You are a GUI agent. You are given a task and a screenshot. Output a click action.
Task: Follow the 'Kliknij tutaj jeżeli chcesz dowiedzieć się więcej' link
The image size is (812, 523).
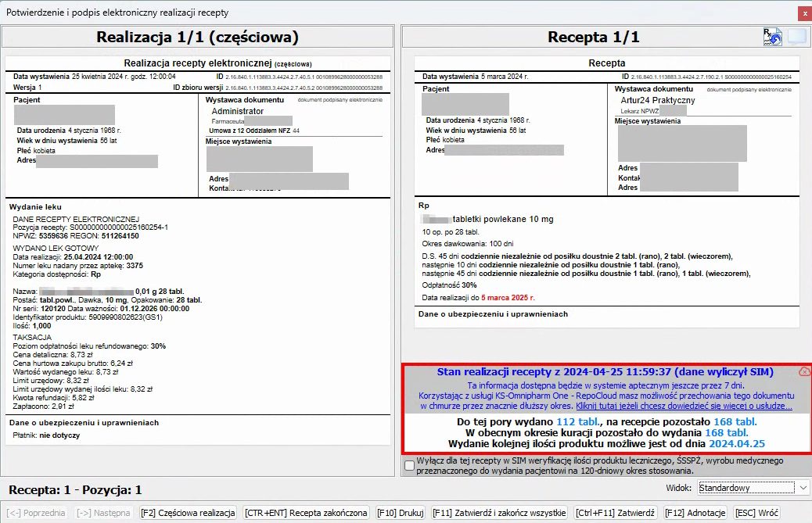point(684,406)
